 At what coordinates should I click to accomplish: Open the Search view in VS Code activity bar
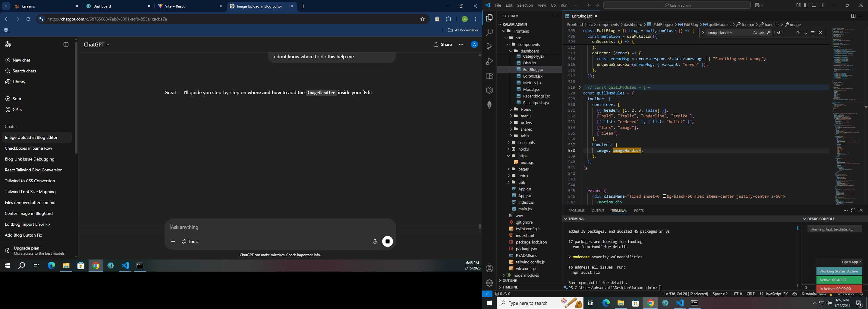tap(489, 32)
